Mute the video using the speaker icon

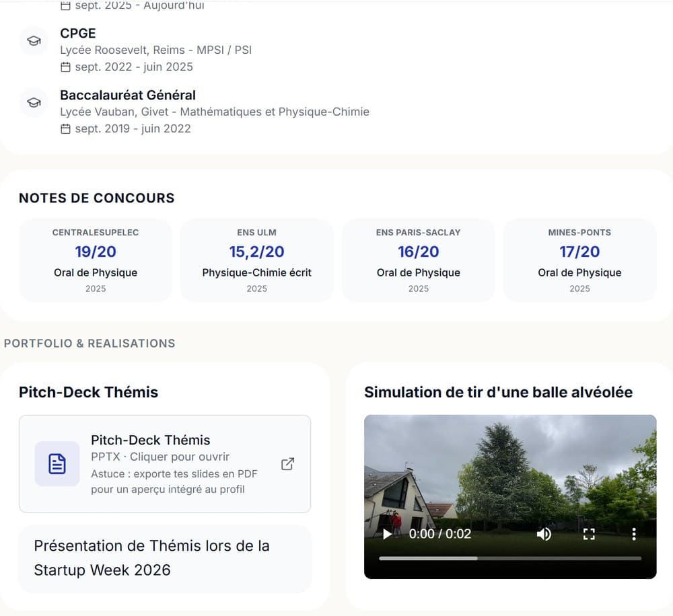click(x=544, y=534)
